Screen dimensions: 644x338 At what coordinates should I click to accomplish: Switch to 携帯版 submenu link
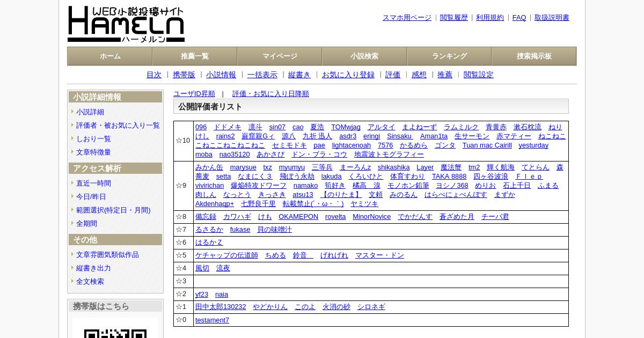(x=184, y=75)
